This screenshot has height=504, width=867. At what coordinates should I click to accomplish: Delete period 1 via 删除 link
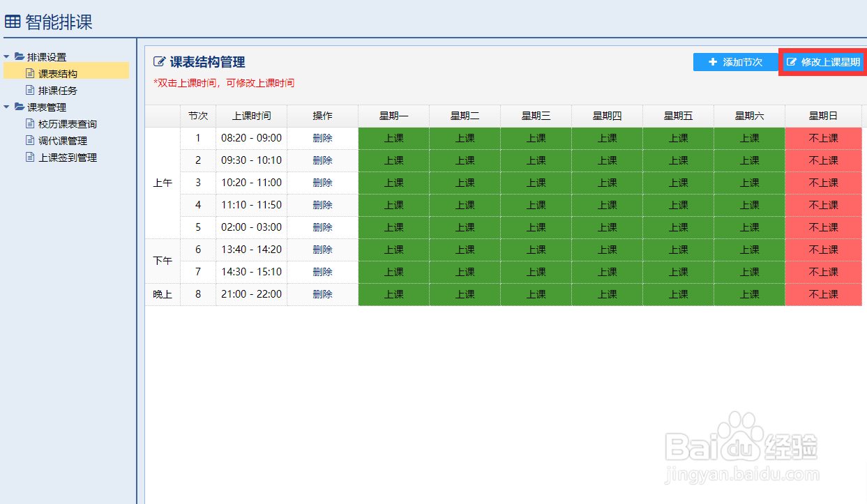pos(322,138)
